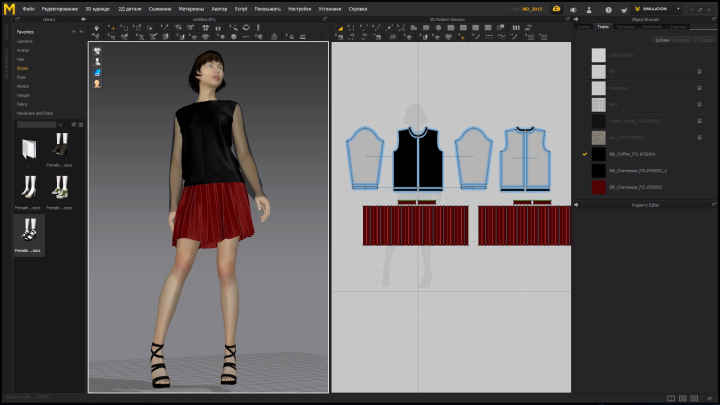This screenshot has height=405, width=720.
Task: Open the Файл menu
Action: pos(27,8)
